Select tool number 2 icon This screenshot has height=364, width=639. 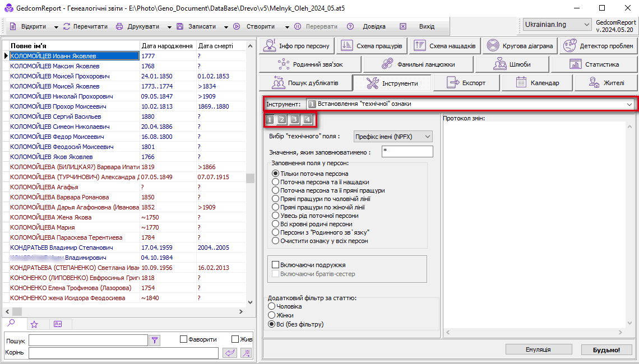coord(282,119)
